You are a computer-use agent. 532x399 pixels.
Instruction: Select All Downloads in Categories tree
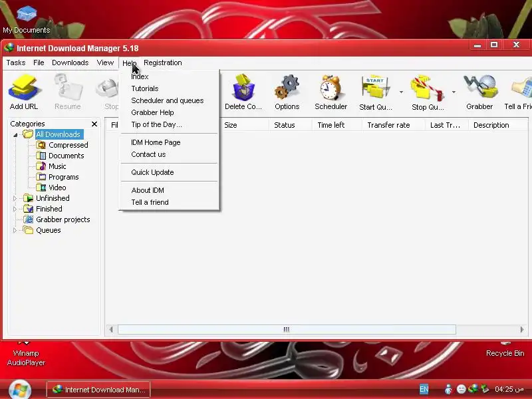click(58, 134)
